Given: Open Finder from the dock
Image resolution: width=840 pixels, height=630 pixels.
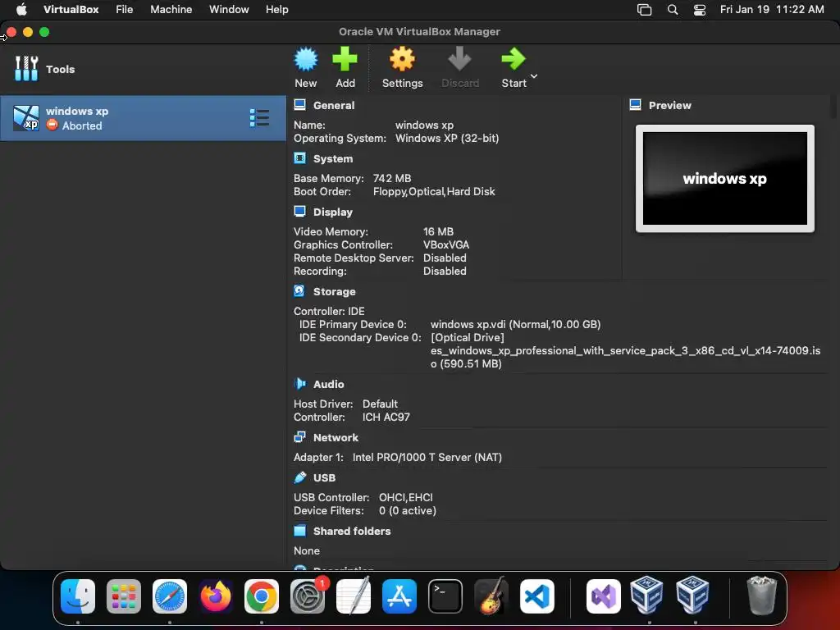Looking at the screenshot, I should (x=78, y=596).
